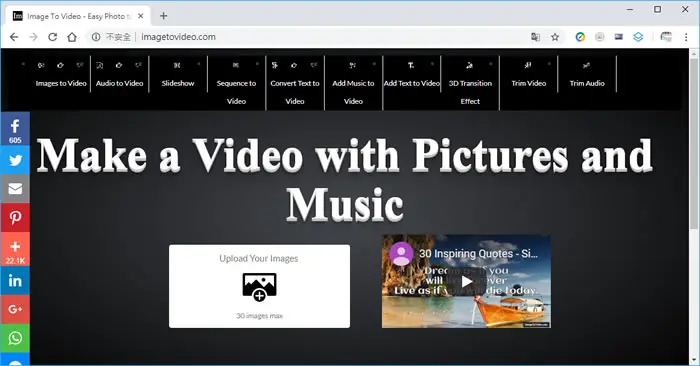Open Chrome three-dot menu

(x=686, y=37)
